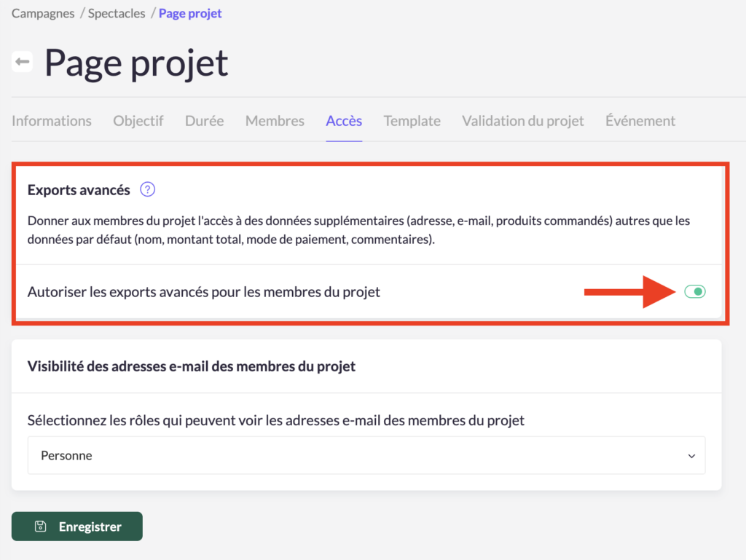Viewport: 746px width, 560px height.
Task: Navigate to Campagnes in the breadcrumb
Action: point(42,13)
